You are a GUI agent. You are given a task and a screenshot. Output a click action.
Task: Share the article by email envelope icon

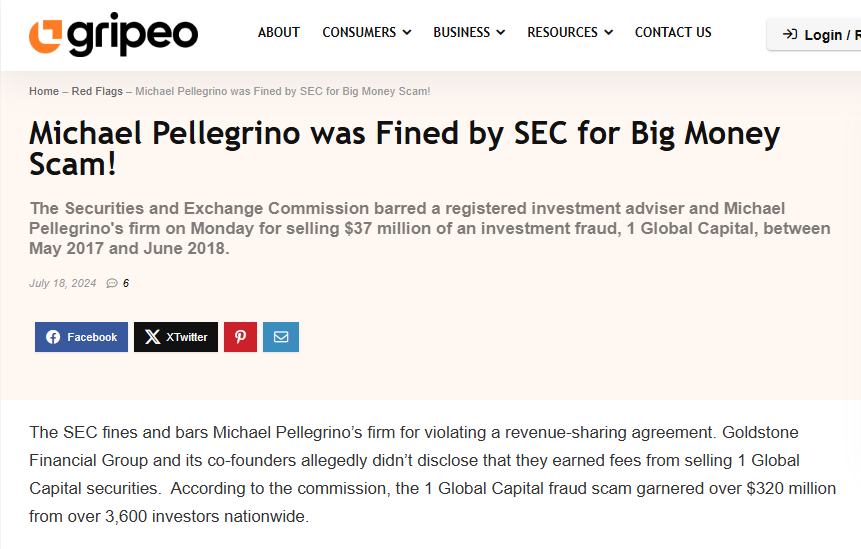point(281,337)
